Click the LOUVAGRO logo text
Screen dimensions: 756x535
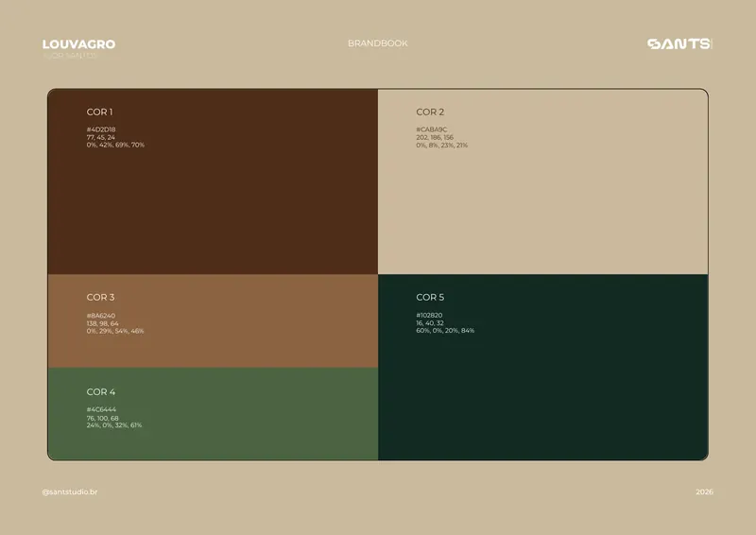tap(78, 44)
